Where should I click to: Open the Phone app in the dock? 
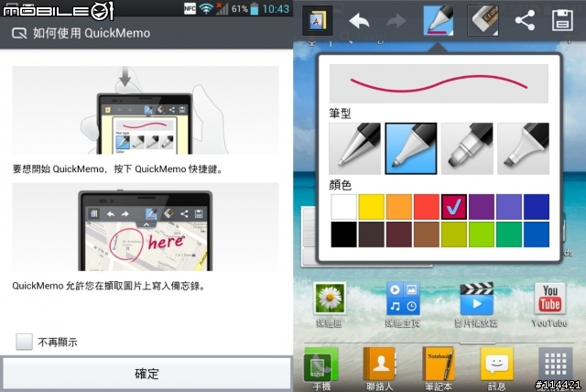pyautogui.click(x=320, y=369)
